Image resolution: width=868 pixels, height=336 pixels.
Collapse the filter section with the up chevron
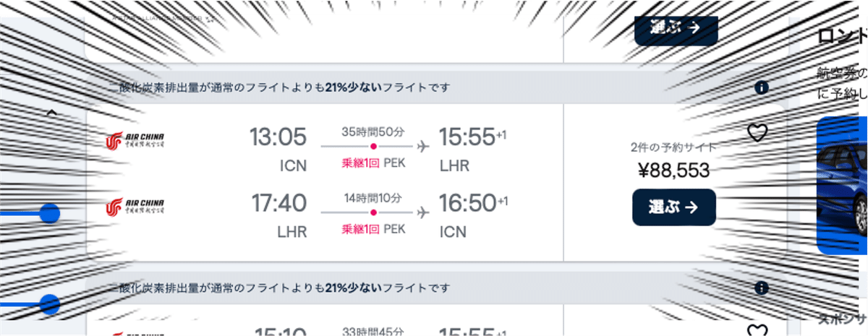[51, 113]
